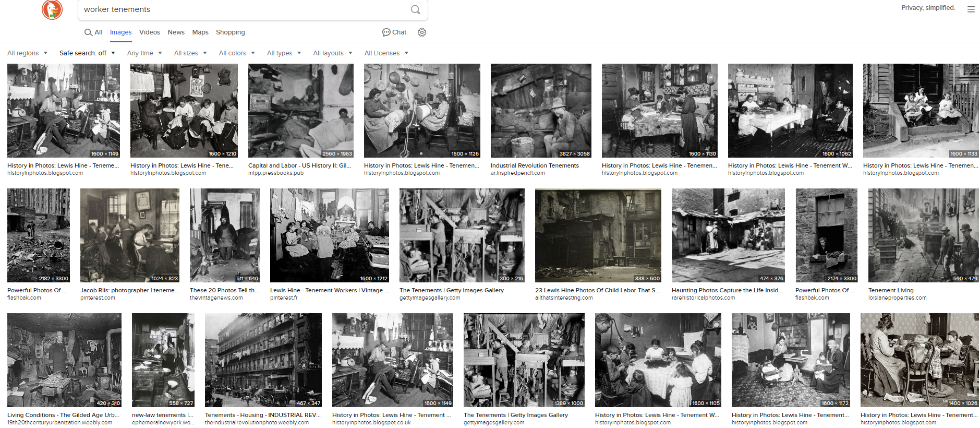Click "Tenements - Housing - INDUSTRIAL REV..." title

(262, 415)
